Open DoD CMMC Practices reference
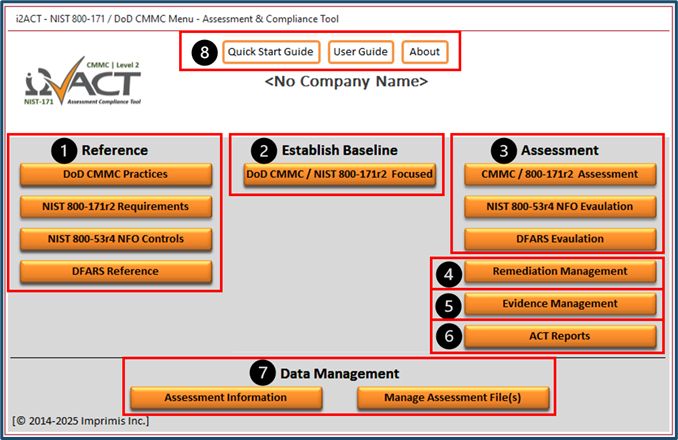The height and width of the screenshot is (440, 678). tap(115, 174)
